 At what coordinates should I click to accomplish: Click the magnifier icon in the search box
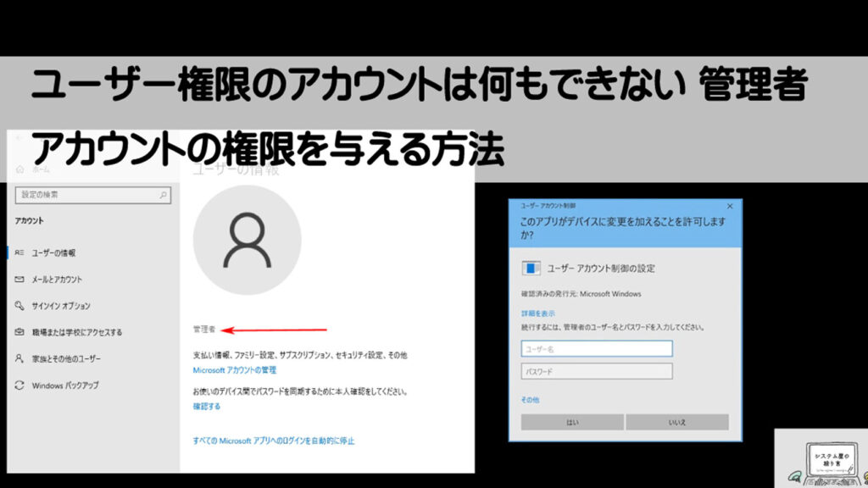(163, 193)
